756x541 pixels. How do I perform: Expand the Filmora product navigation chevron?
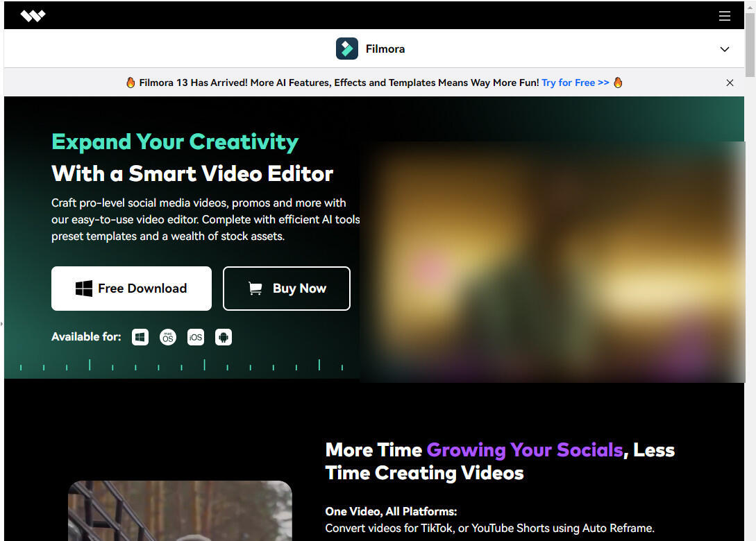pyautogui.click(x=724, y=49)
